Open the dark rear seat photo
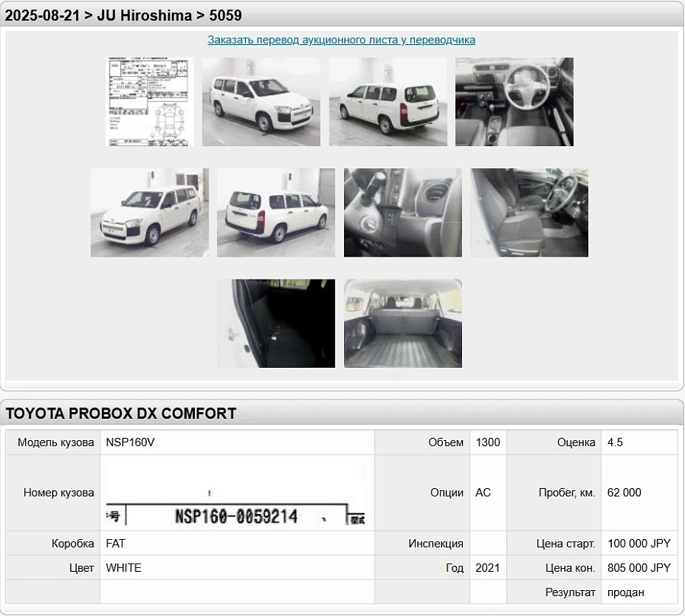The width and height of the screenshot is (685, 616). tap(276, 324)
